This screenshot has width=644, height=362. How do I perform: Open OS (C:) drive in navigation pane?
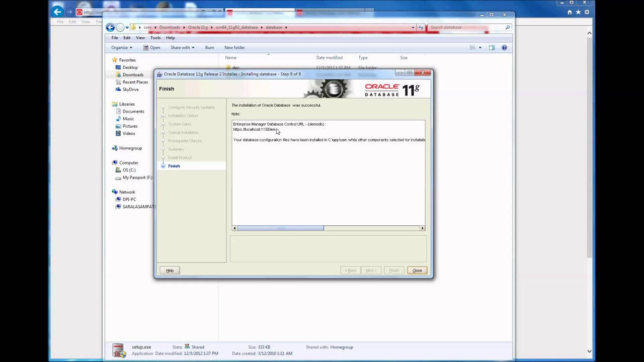click(129, 170)
